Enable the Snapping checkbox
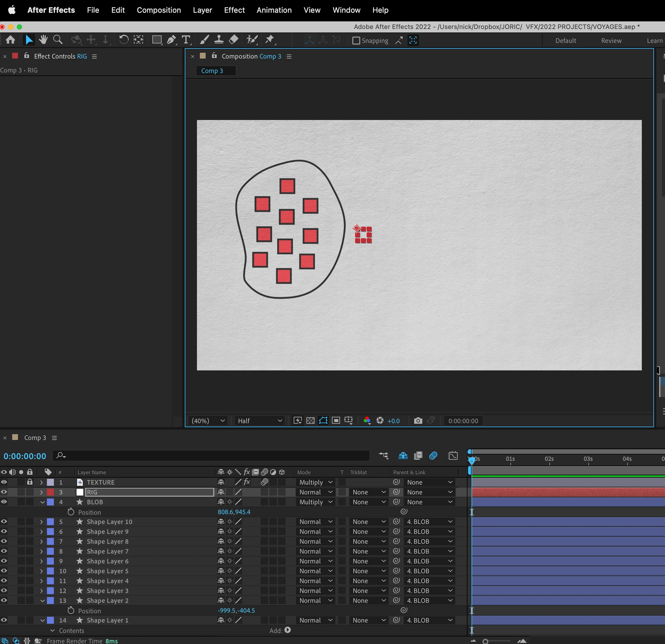The image size is (665, 644). point(356,41)
